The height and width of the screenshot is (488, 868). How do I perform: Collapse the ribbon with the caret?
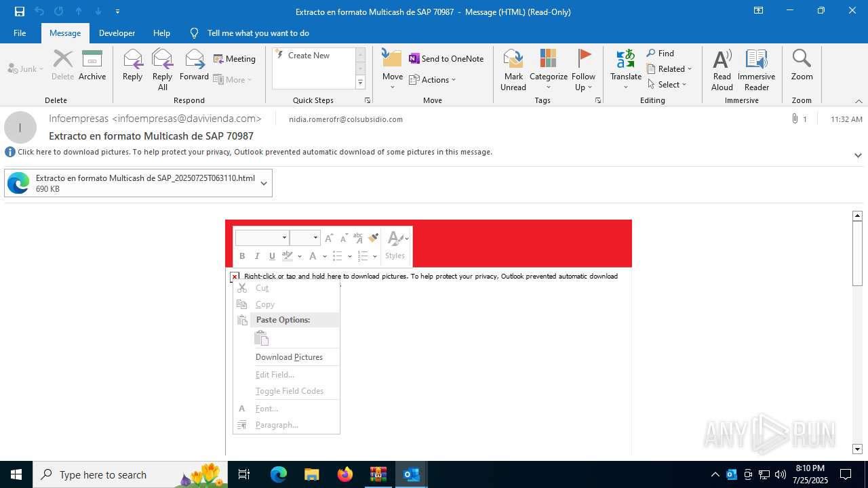click(859, 101)
